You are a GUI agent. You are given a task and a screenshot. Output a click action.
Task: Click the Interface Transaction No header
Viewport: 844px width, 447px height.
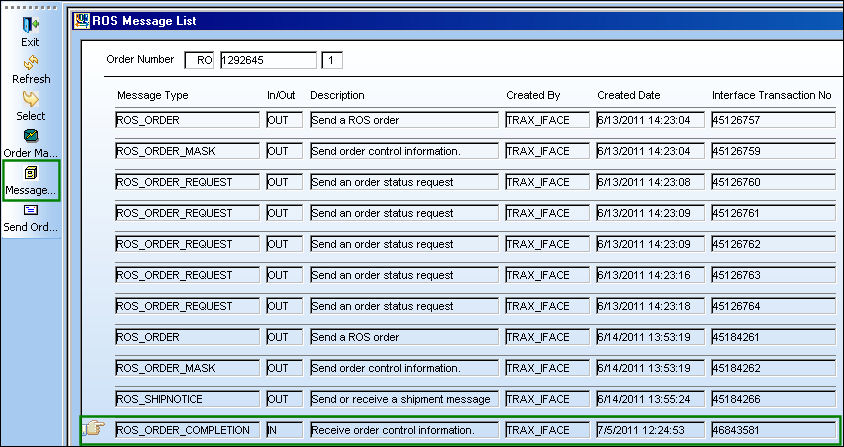[772, 95]
